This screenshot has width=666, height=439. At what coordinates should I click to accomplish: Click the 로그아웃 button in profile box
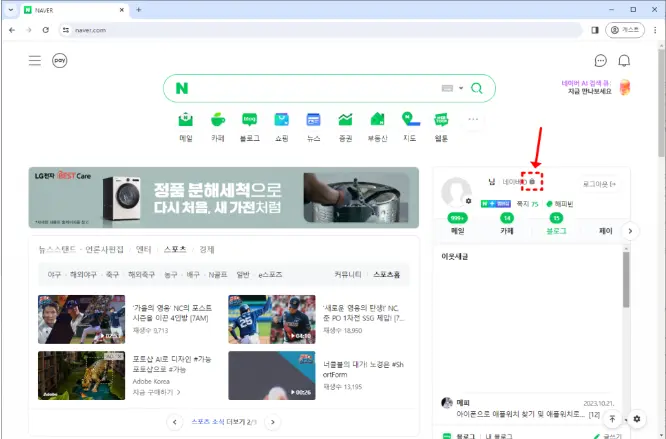[x=598, y=184]
